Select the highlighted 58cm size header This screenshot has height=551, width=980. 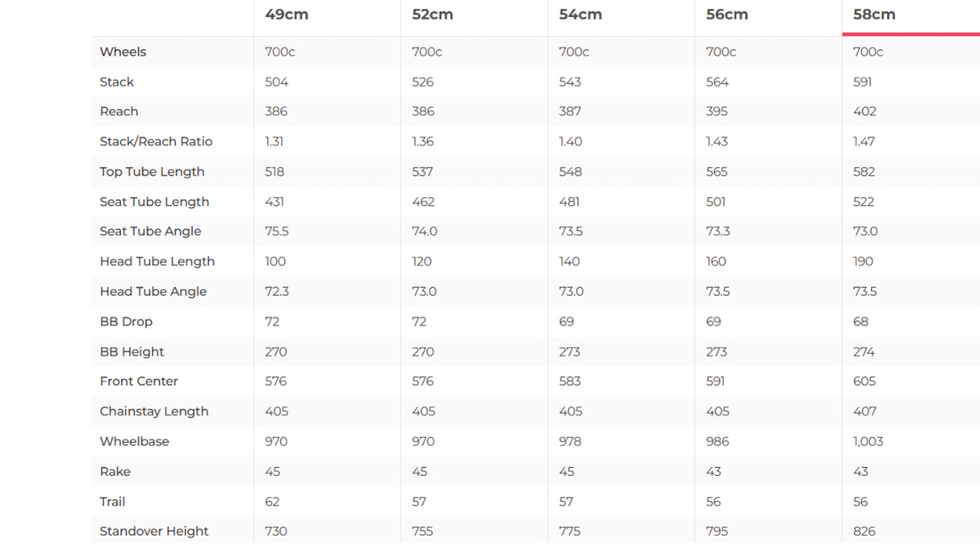click(x=874, y=15)
